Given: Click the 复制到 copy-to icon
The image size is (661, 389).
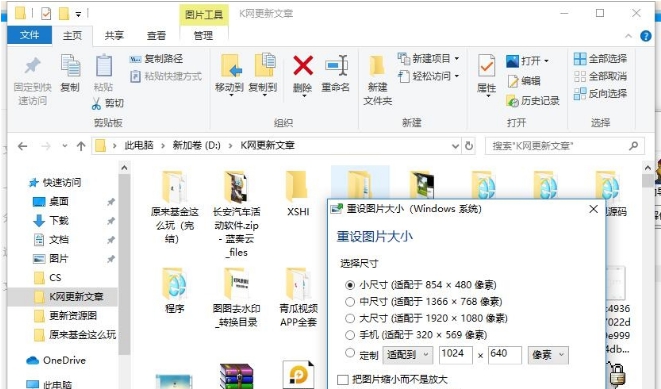Looking at the screenshot, I should [264, 66].
